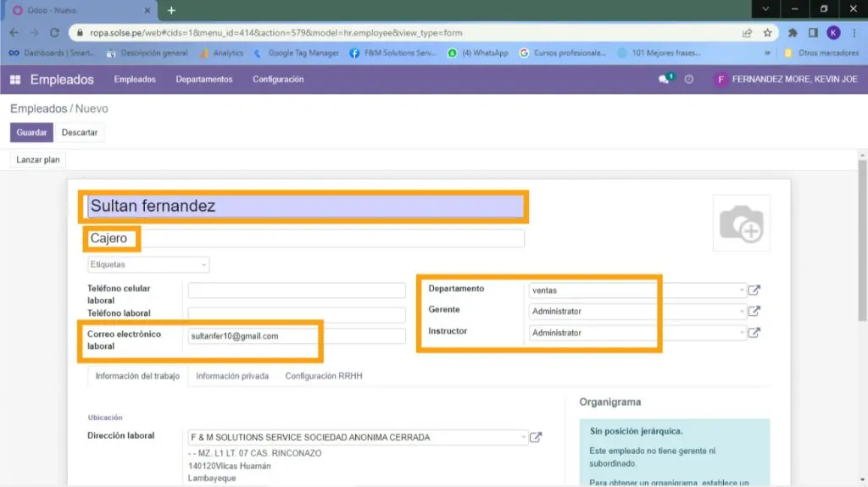Expand the Departamento dropdown showing ventas
Image resolution: width=868 pixels, height=487 pixels.
pos(636,291)
